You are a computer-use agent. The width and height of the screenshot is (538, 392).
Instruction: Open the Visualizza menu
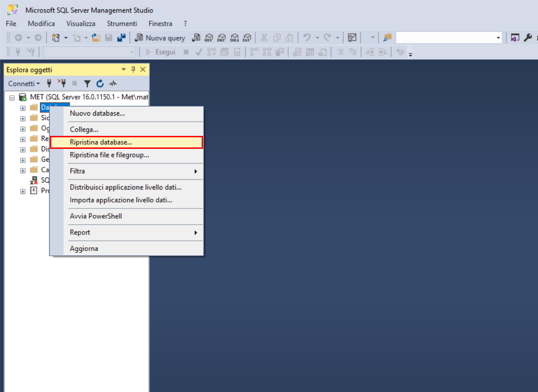[80, 24]
